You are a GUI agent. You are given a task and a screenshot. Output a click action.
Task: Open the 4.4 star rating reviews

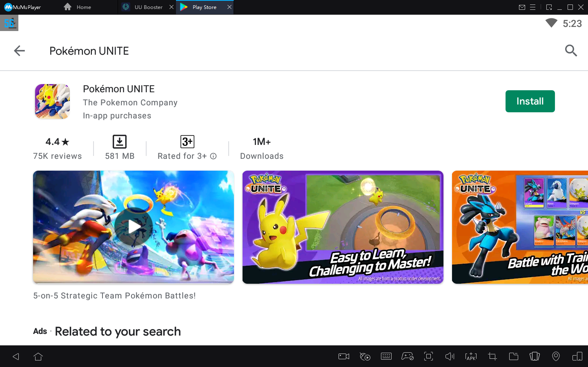[58, 148]
